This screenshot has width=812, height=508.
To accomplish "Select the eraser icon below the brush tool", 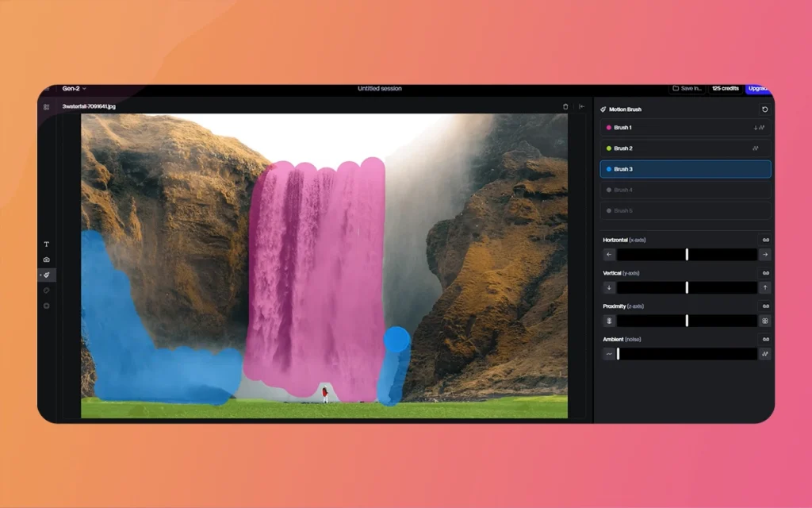I will pyautogui.click(x=47, y=290).
